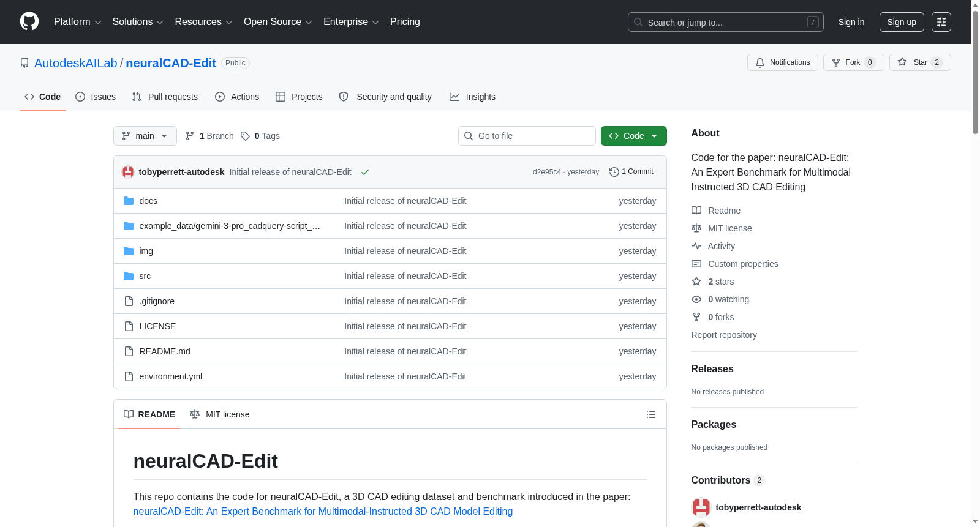Open the .gitignore file name
Viewport: 980px width, 527px height.
coord(157,301)
